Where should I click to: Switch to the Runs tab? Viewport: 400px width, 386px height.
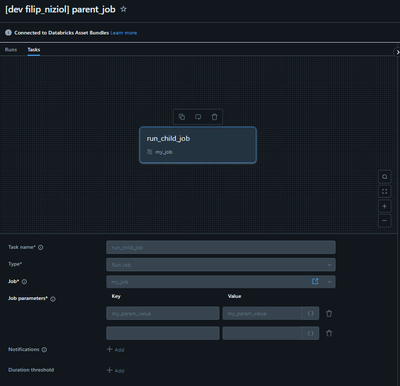pos(11,50)
